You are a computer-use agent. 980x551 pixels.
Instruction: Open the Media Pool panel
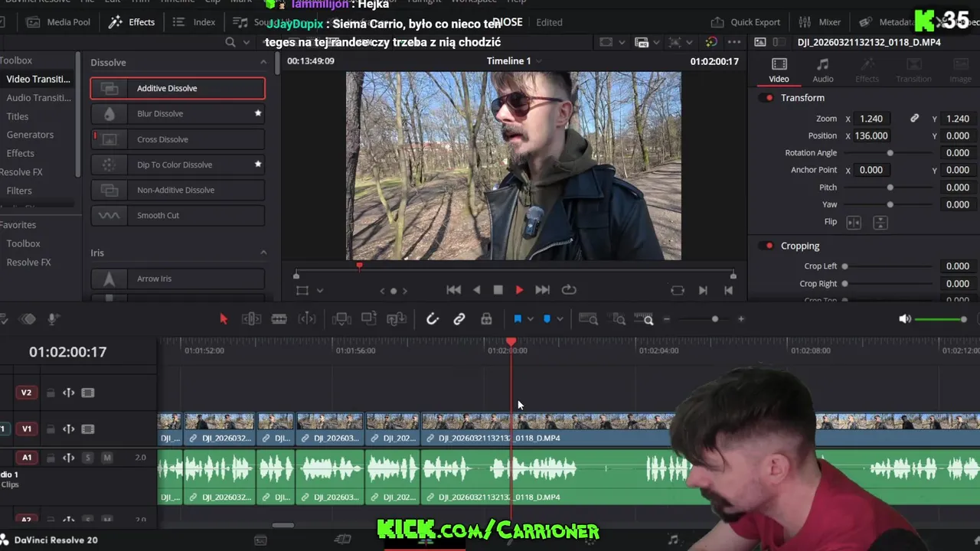coord(59,22)
